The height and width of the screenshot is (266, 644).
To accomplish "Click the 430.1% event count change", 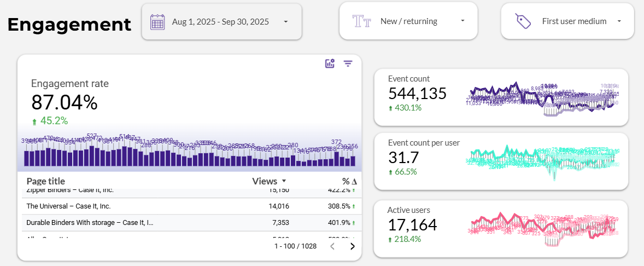I will [405, 108].
